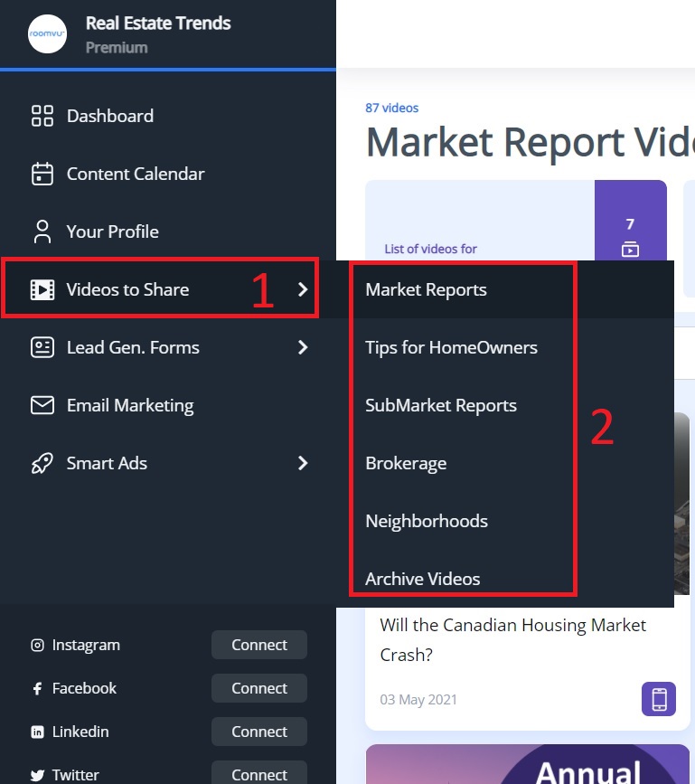Expand the Lead Gen. Forms chevron
Viewport: 695px width, 784px height.
tap(304, 347)
